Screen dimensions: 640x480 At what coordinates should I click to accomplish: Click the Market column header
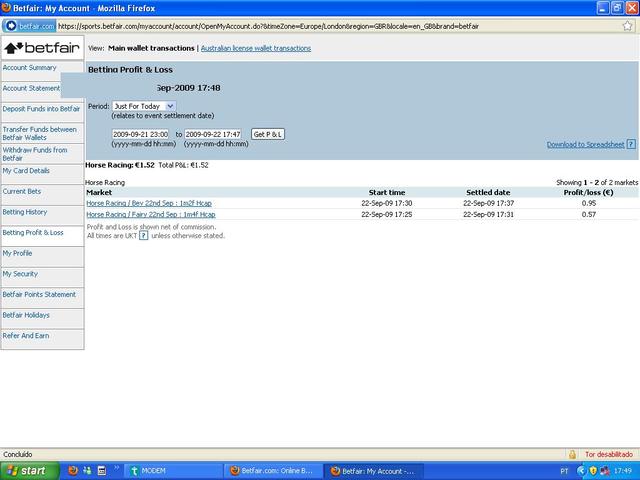[x=99, y=192]
